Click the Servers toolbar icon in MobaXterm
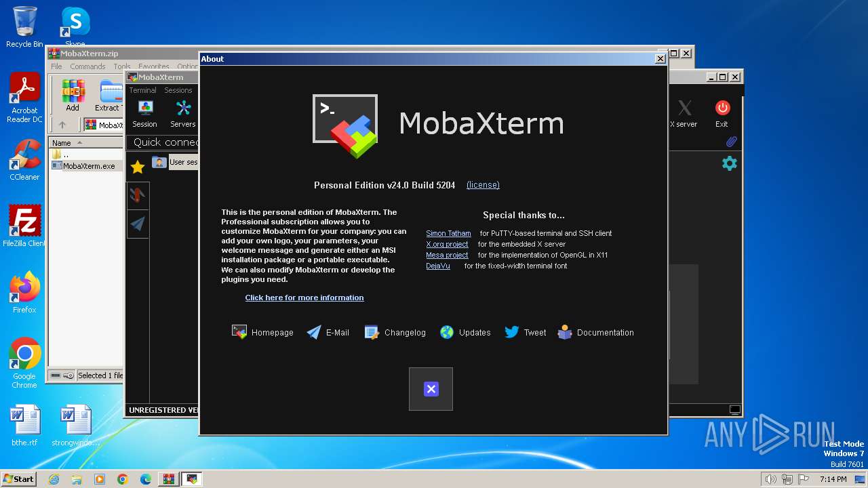 tap(182, 114)
